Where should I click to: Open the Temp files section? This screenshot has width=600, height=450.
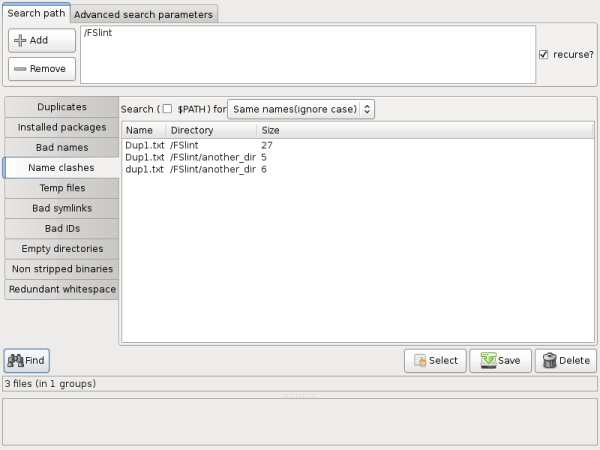(61, 188)
